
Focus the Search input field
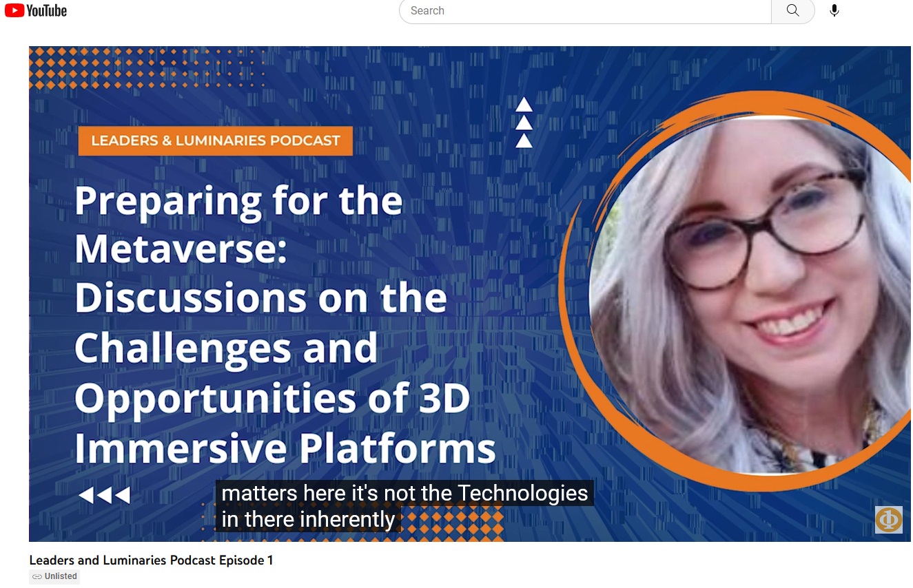point(586,11)
